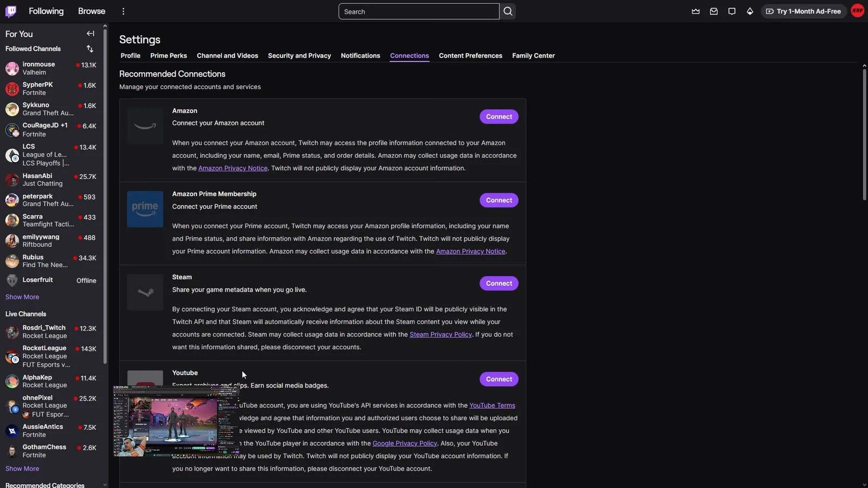Open the Google Privacy Policy link
The height and width of the screenshot is (488, 868).
pos(405,444)
